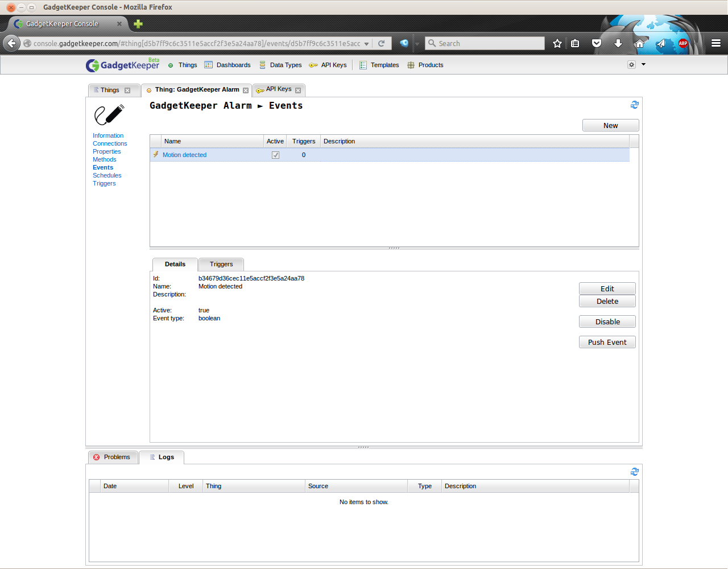This screenshot has width=728, height=569.
Task: Switch to the Logs tab
Action: [x=161, y=457]
